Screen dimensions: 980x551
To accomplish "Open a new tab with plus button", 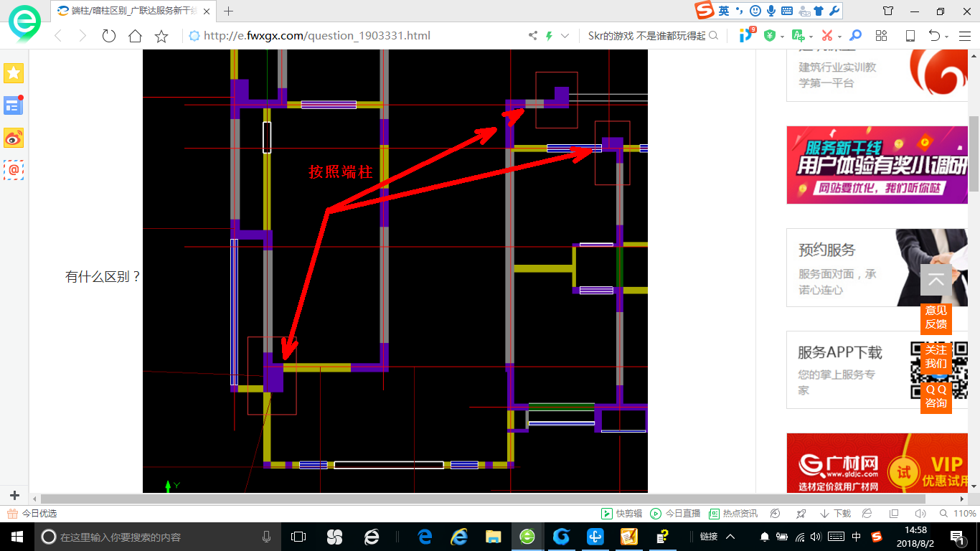I will (x=229, y=11).
